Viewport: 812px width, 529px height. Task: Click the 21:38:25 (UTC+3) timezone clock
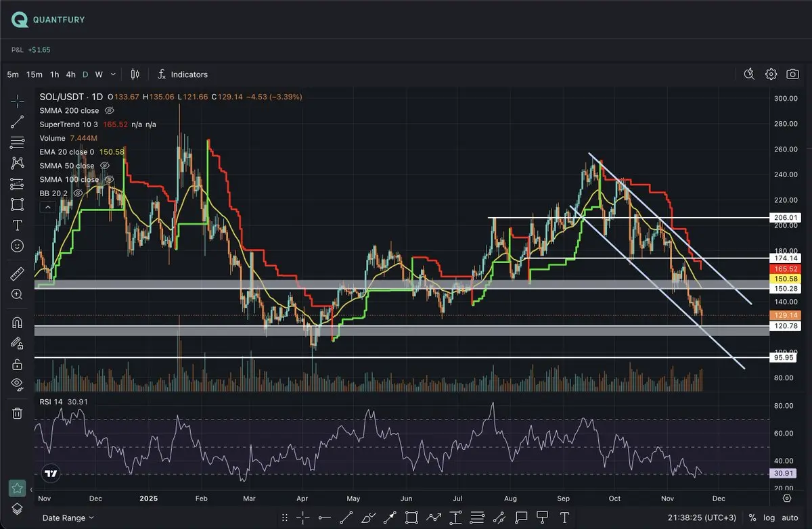tap(702, 518)
